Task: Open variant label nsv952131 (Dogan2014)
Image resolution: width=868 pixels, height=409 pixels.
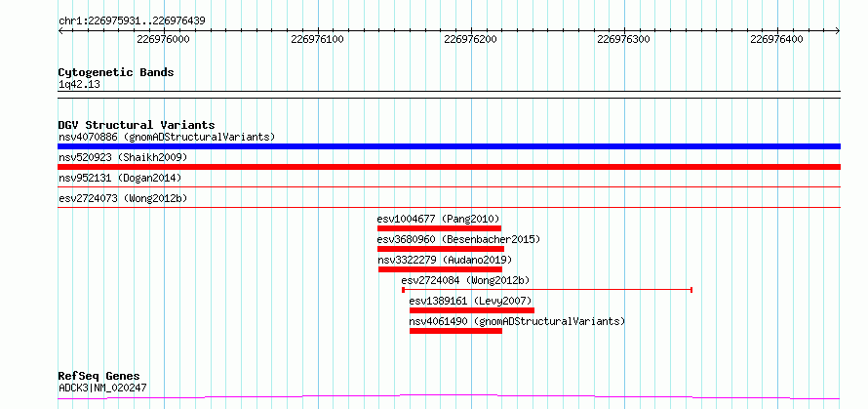Action: pos(120,178)
